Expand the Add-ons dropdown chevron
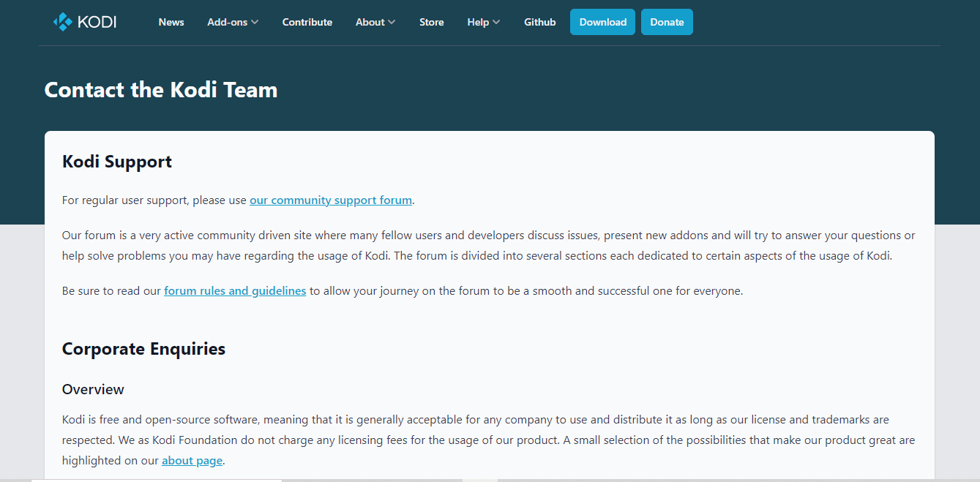 pyautogui.click(x=255, y=22)
